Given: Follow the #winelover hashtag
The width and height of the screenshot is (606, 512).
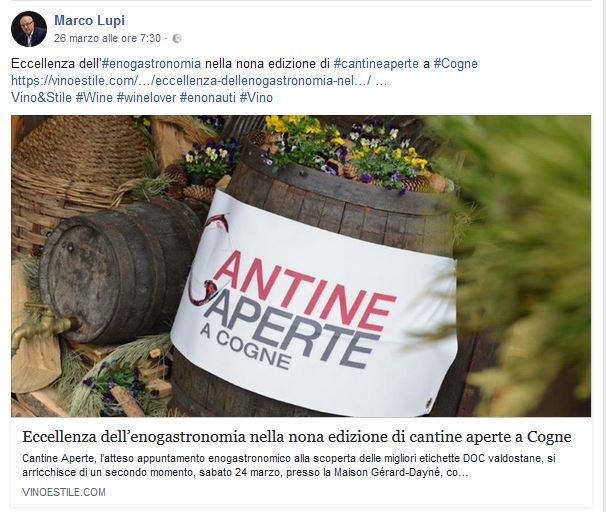Looking at the screenshot, I should (x=146, y=97).
